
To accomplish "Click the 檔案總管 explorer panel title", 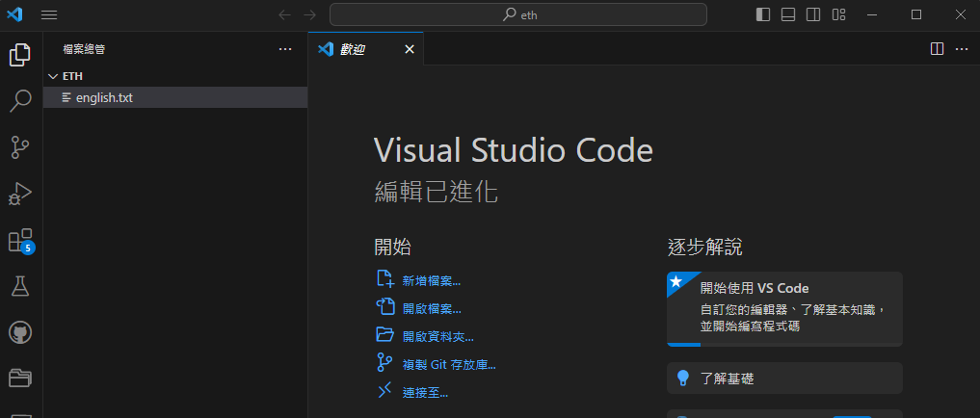I will [x=84, y=49].
